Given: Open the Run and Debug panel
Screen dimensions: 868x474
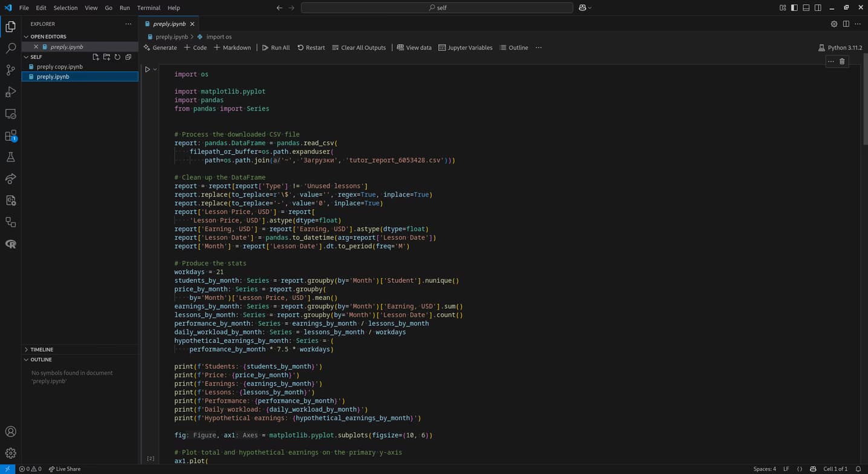Looking at the screenshot, I should (x=10, y=91).
